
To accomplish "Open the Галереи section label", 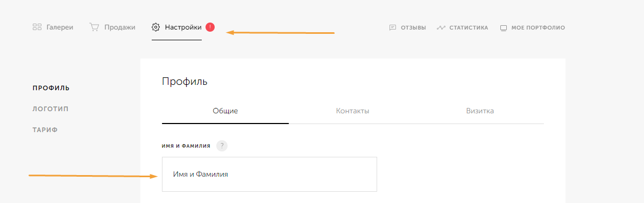I will [60, 27].
